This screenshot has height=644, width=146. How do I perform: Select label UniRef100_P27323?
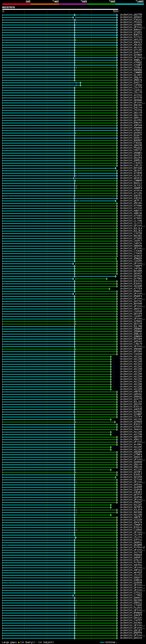pos(131,37)
